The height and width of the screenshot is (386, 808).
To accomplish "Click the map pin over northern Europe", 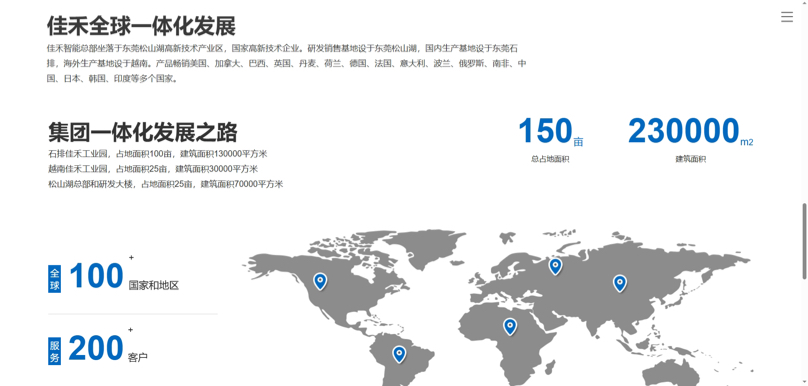I will (555, 266).
